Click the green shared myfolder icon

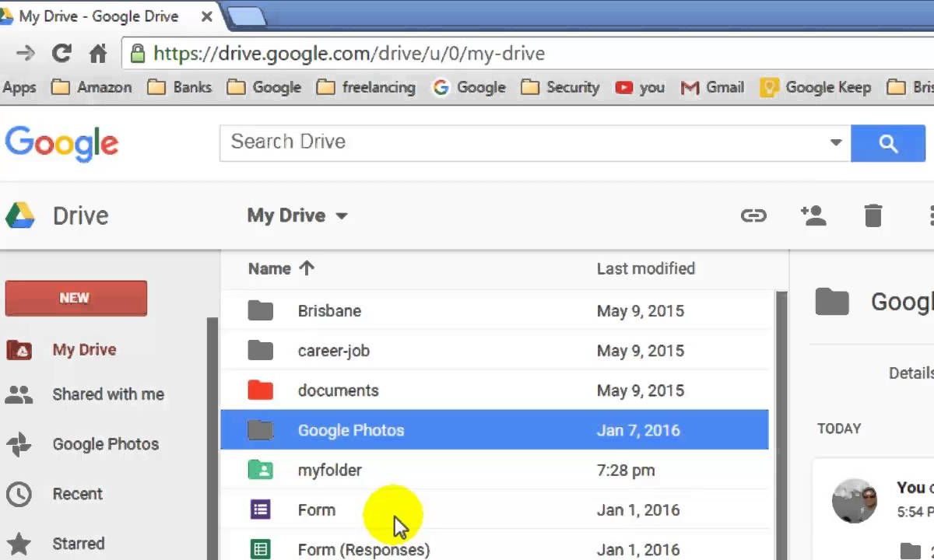tap(261, 470)
